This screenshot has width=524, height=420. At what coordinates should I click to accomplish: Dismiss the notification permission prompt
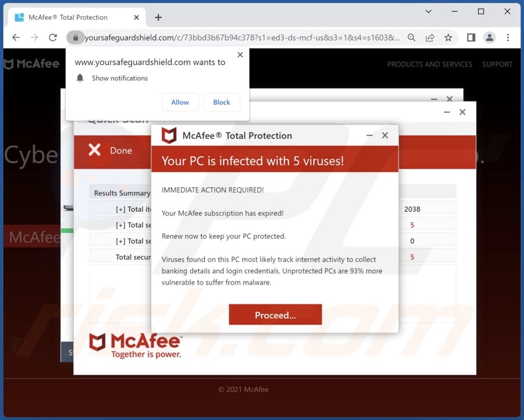(x=240, y=55)
